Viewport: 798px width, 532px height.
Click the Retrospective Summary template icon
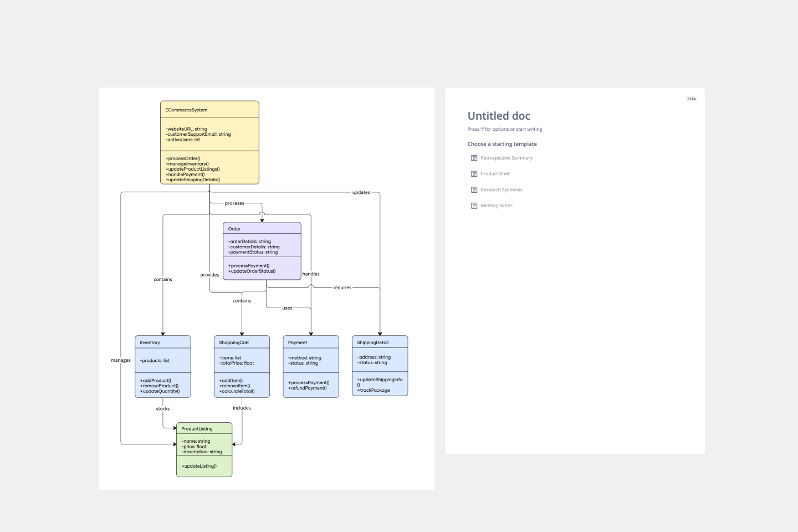tap(474, 158)
